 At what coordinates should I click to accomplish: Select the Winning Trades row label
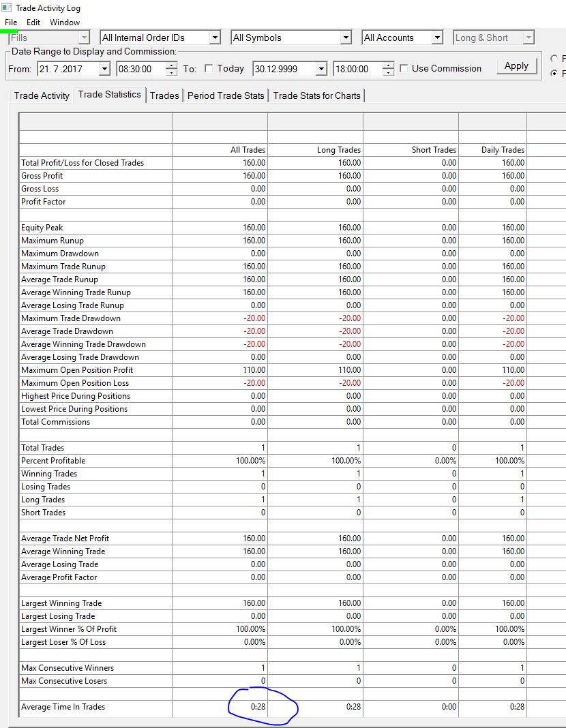[x=49, y=474]
